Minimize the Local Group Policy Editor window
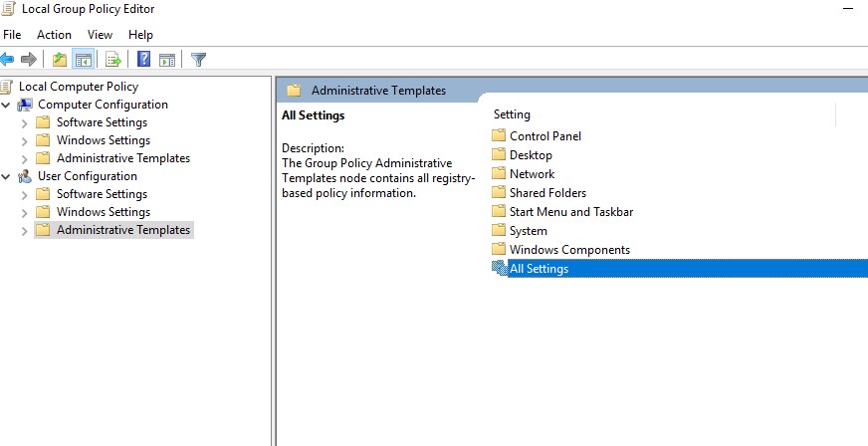Viewport: 868px width, 446px height. (847, 9)
